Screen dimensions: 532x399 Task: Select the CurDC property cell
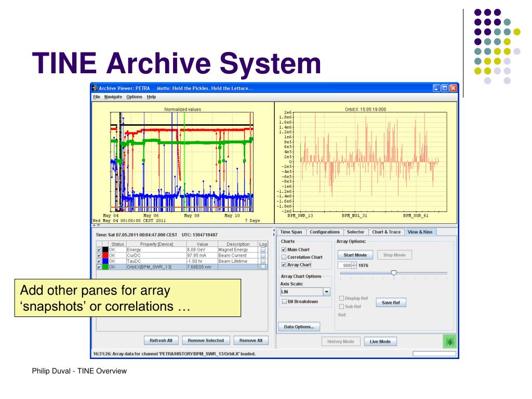156,256
